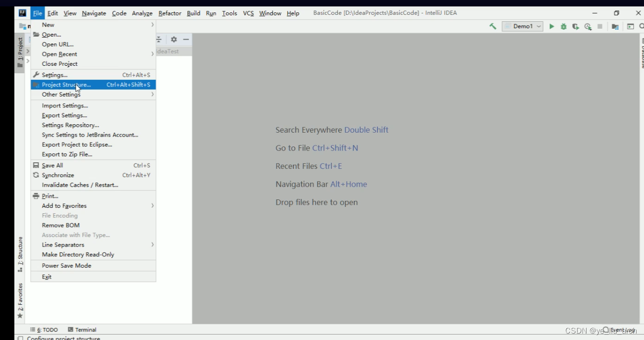Click the IntelliJ IDEA logo icon

[x=22, y=13]
